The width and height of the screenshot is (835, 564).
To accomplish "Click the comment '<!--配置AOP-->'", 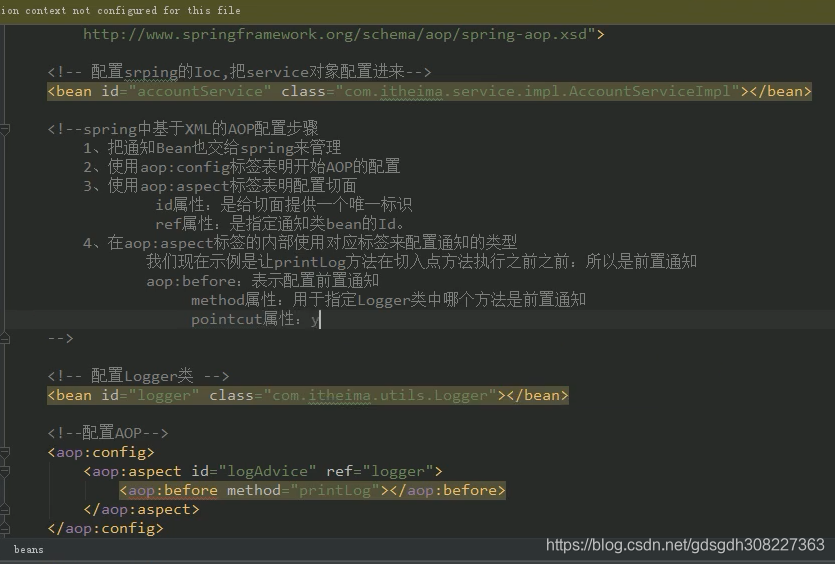I will click(108, 433).
